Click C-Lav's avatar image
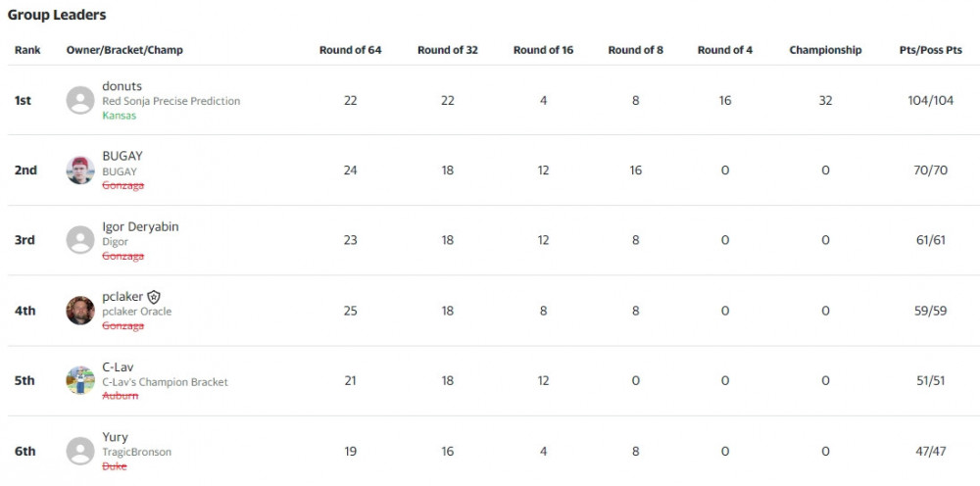This screenshot has height=486, width=980. pyautogui.click(x=80, y=380)
